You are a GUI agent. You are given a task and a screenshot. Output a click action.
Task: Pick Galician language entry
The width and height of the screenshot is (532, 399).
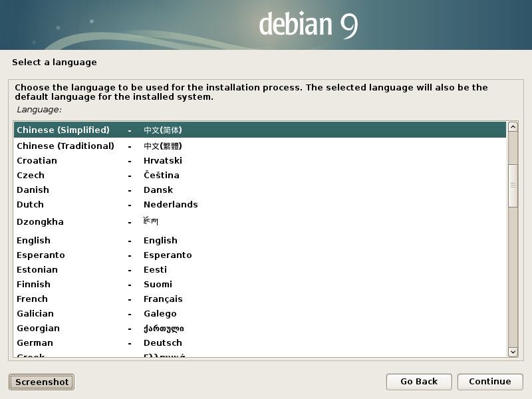260,313
